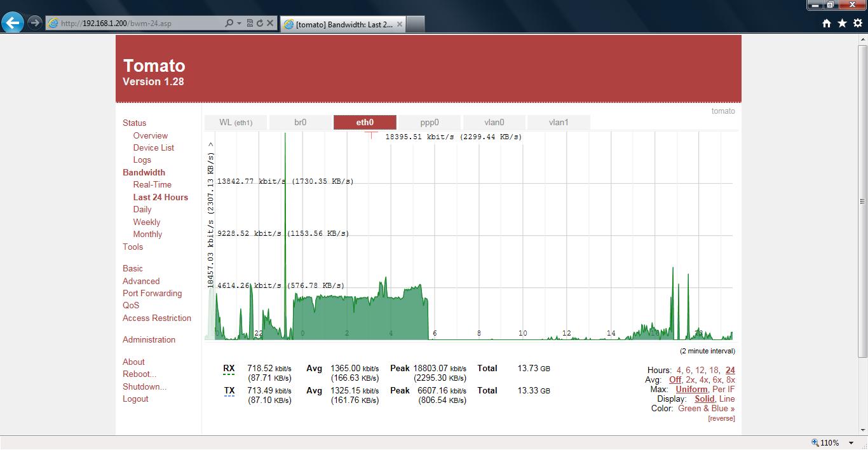Open Real-Time bandwidth page
Screen dimensions: 868x450
coord(153,184)
